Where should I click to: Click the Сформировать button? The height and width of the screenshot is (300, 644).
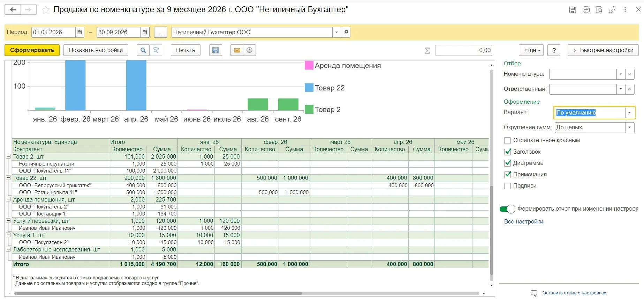point(32,50)
